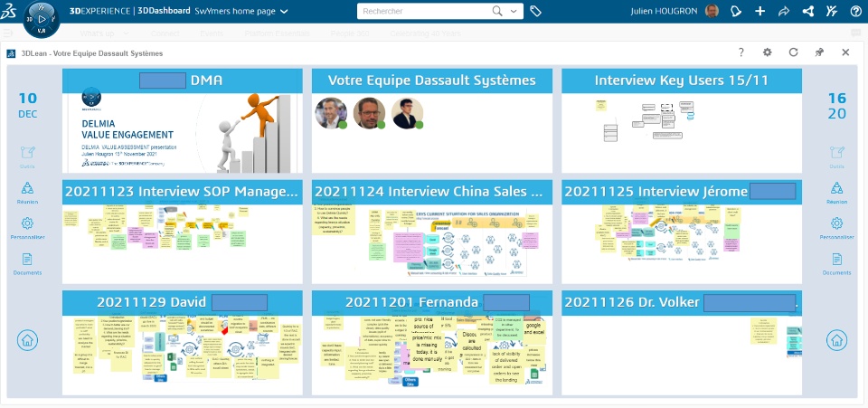Select the middle team member avatar
The image size is (868, 408).
point(369,113)
